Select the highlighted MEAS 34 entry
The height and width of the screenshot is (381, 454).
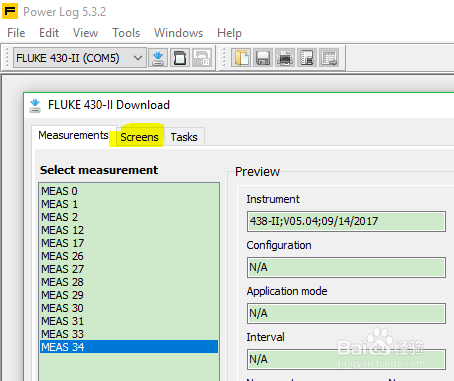point(129,347)
